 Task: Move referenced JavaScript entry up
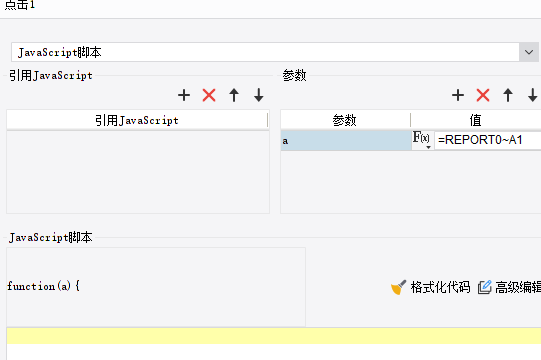(234, 95)
